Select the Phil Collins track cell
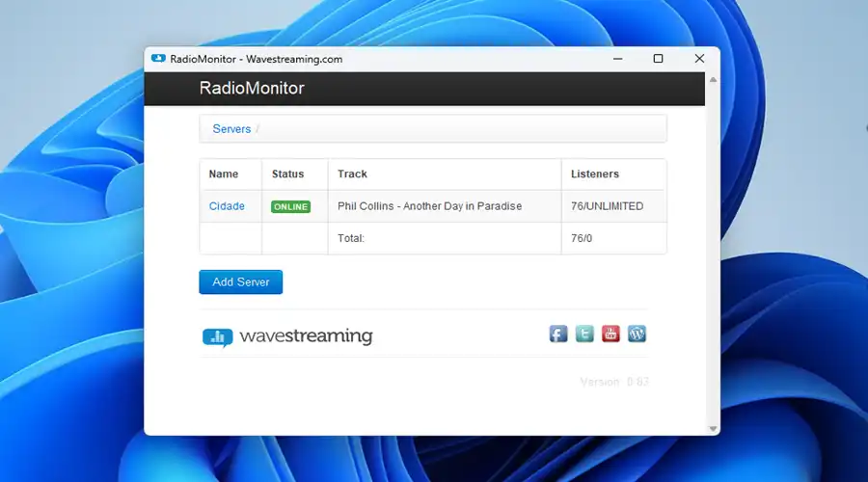 pyautogui.click(x=445, y=206)
